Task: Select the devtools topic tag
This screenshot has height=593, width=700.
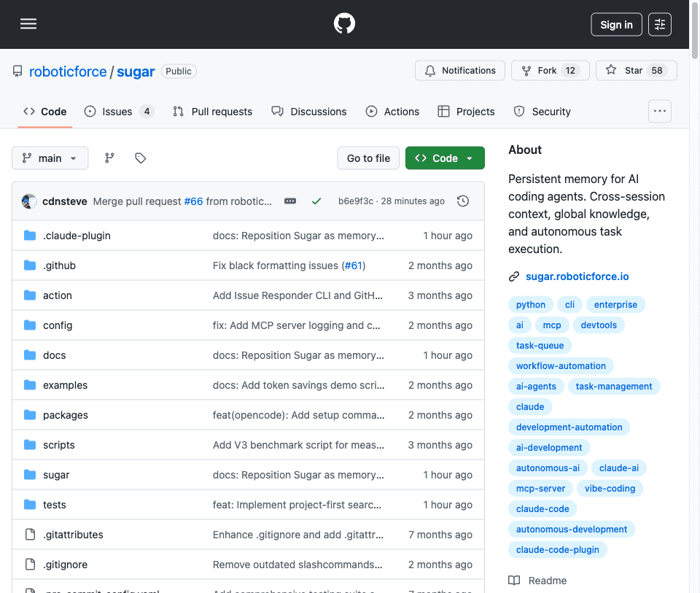Action: pos(599,325)
